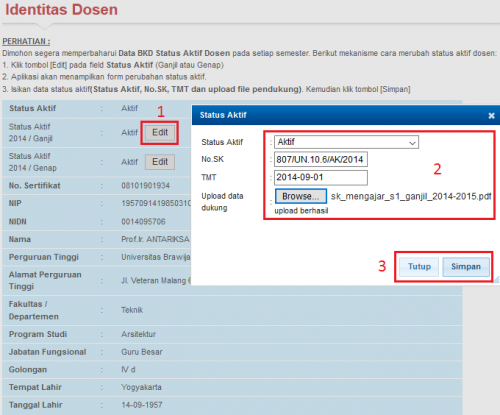500x415 pixels.
Task: Click the dialog resize grip corner
Action: (x=496, y=280)
